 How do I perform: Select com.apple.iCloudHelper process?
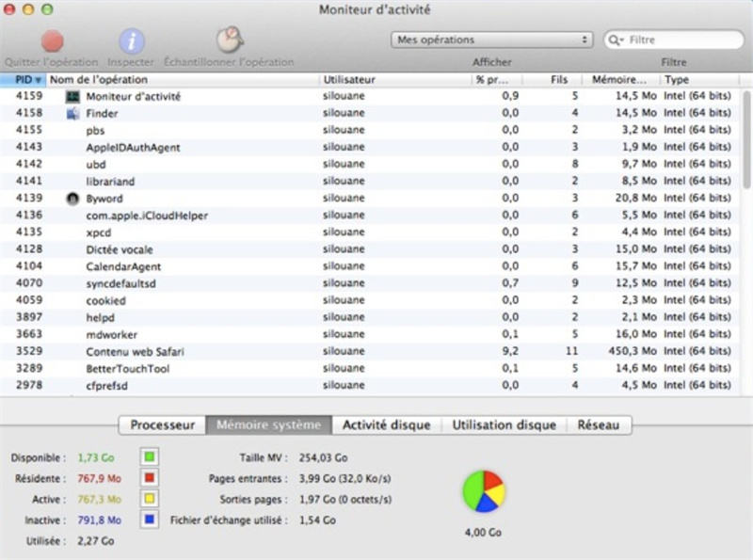pyautogui.click(x=370, y=216)
